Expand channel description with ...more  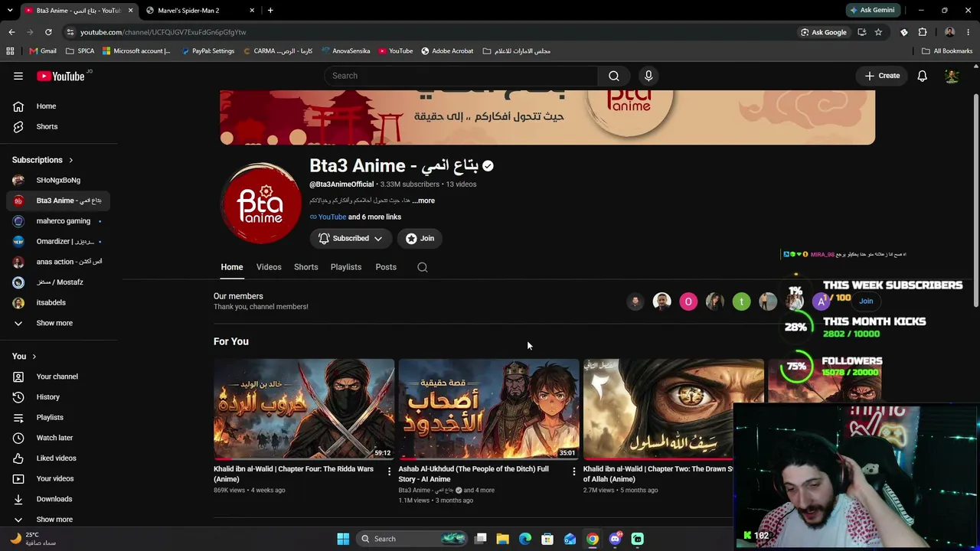tap(423, 201)
